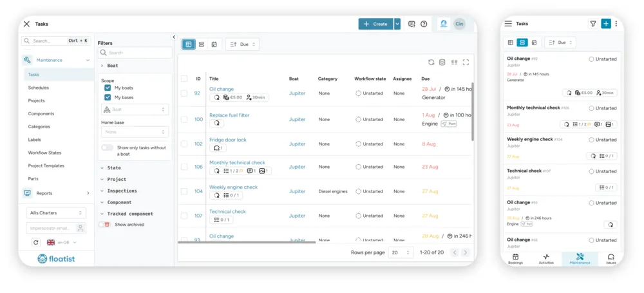Click the Create button

[x=376, y=24]
